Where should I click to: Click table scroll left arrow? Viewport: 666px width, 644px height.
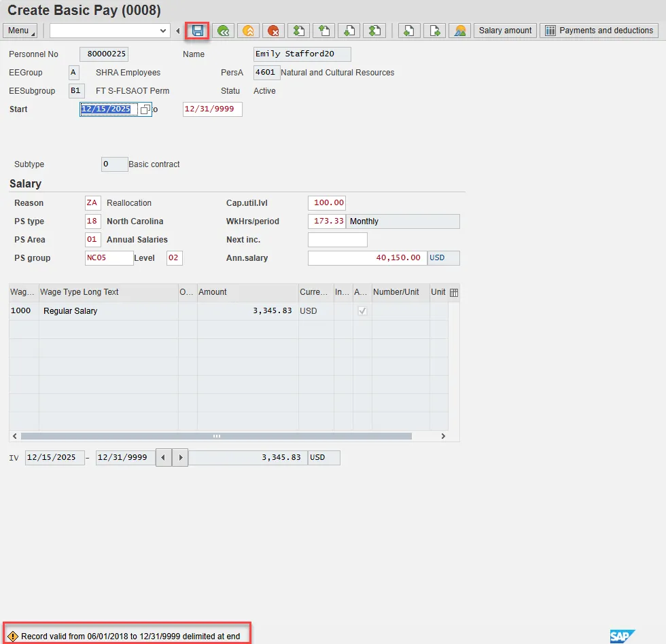[x=15, y=436]
